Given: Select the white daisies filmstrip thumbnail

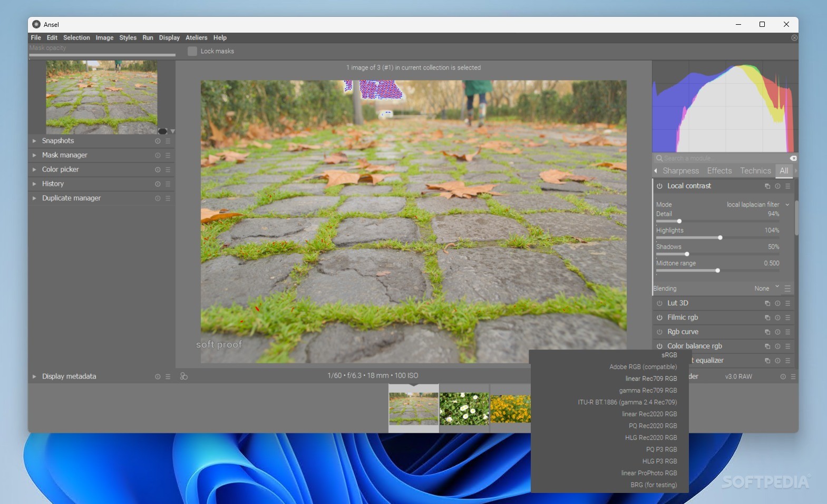Looking at the screenshot, I should click(464, 409).
